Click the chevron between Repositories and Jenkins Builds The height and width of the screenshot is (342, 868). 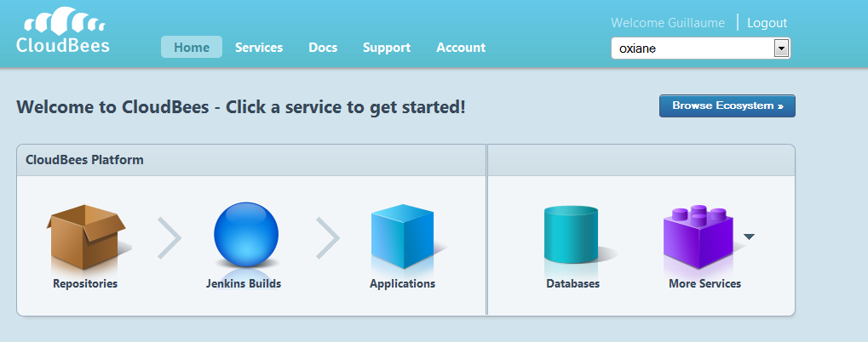[170, 237]
